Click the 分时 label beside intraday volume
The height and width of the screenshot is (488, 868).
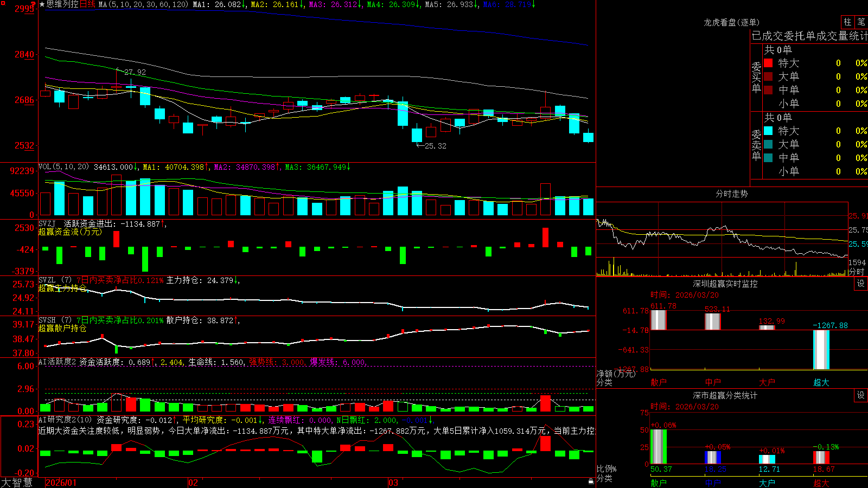[x=856, y=272]
